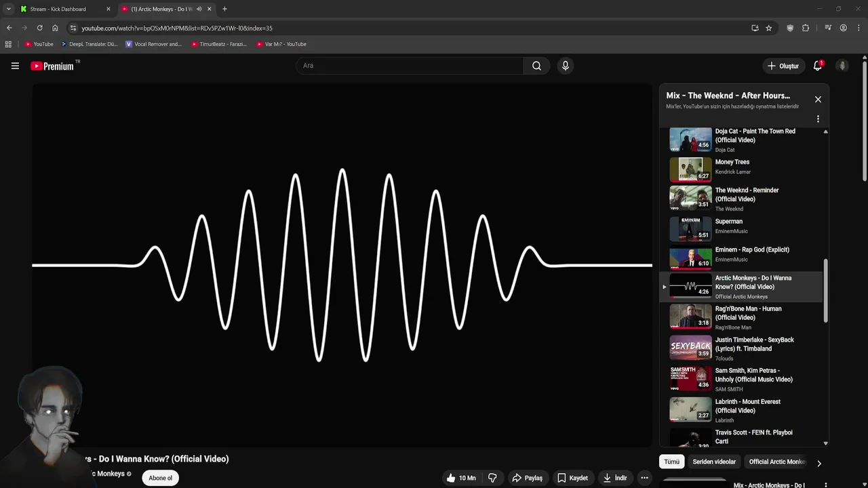Viewport: 868px width, 488px height.
Task: Start voice search with microphone icon
Action: pyautogui.click(x=565, y=66)
